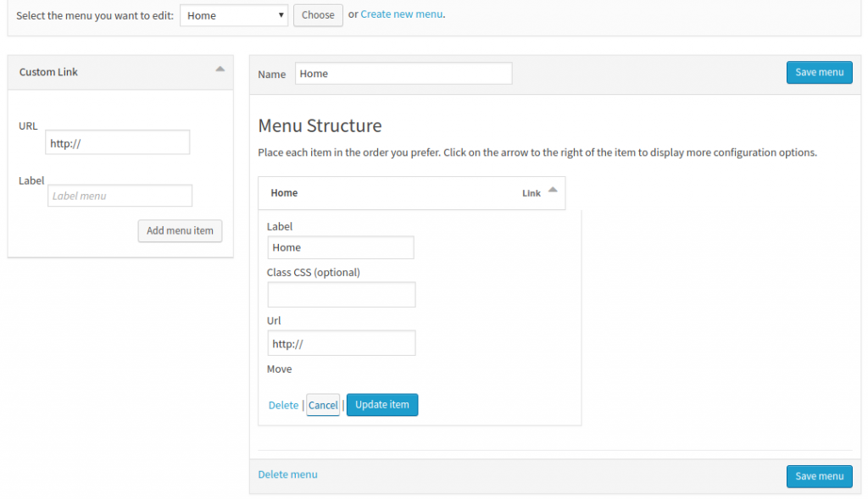The image size is (868, 499).
Task: Delete the Home menu item
Action: point(283,405)
